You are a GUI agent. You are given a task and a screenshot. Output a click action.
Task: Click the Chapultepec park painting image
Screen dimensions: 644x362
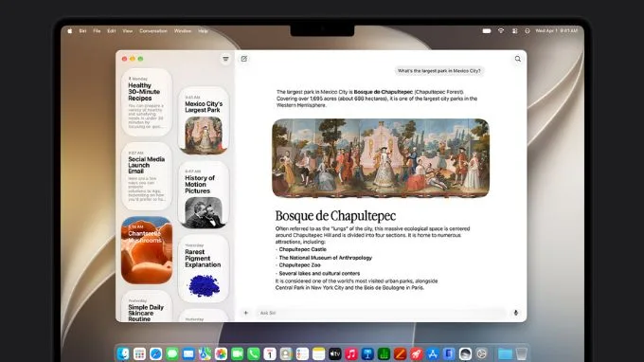381,158
